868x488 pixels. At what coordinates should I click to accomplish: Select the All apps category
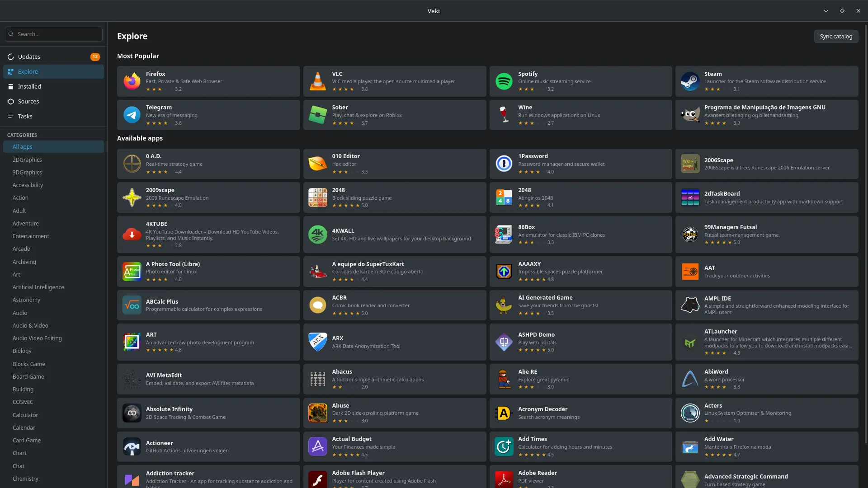[x=53, y=146]
